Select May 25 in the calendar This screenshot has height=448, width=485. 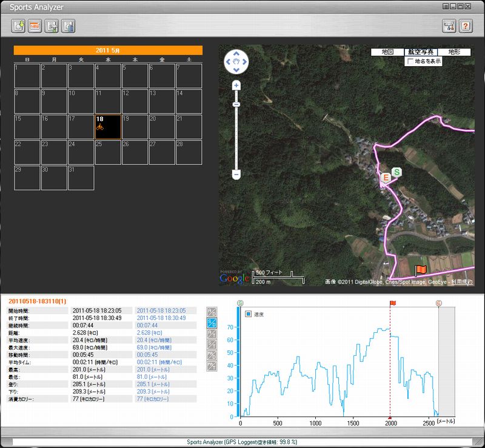(108, 152)
